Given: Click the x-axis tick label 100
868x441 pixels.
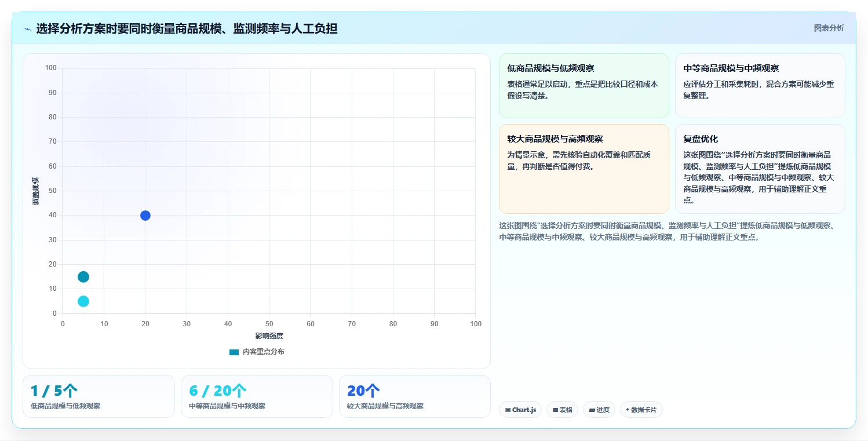Looking at the screenshot, I should [476, 324].
